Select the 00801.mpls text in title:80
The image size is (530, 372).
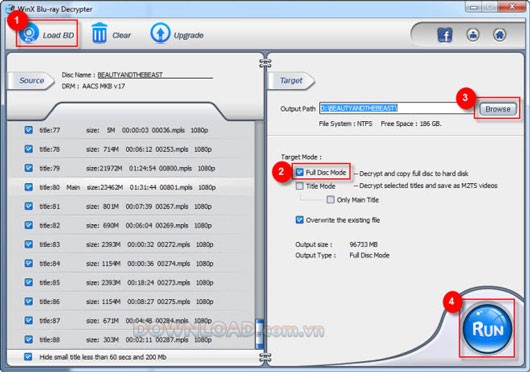click(x=176, y=187)
